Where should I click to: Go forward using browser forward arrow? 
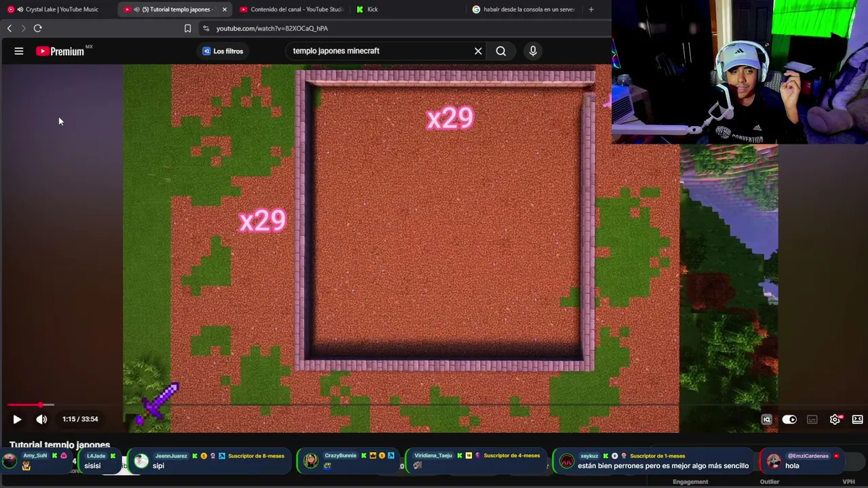pos(23,28)
